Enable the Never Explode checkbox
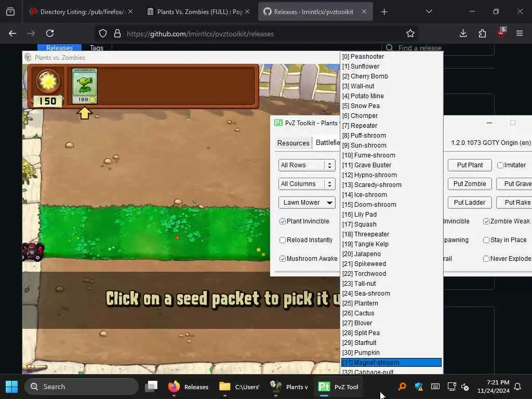This screenshot has width=532, height=399. (x=486, y=259)
